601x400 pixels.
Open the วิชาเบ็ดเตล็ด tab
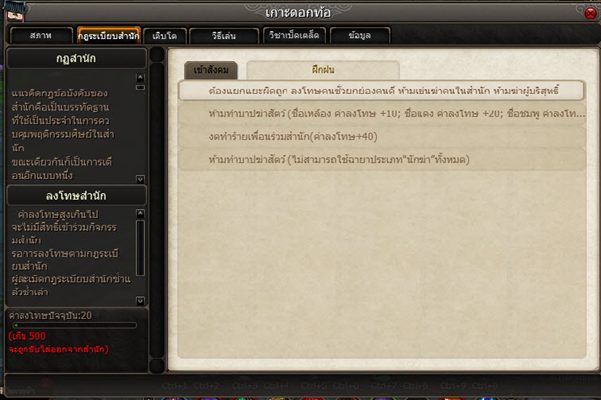coord(294,35)
